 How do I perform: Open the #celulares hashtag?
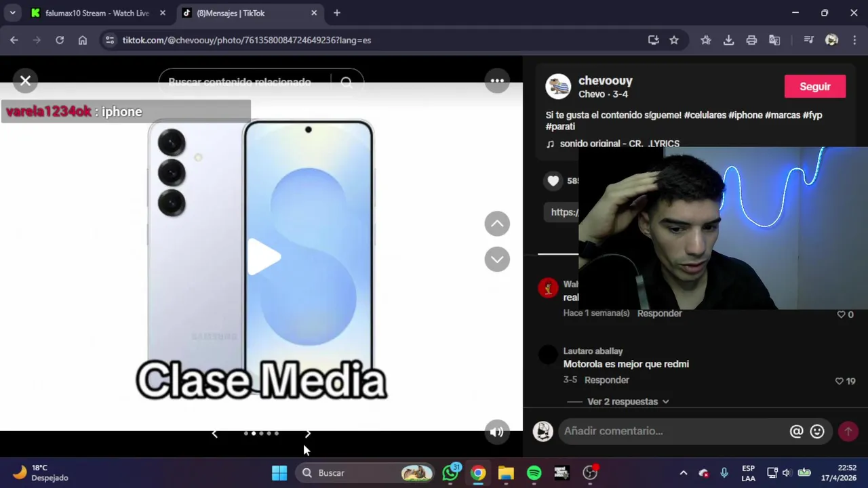705,115
